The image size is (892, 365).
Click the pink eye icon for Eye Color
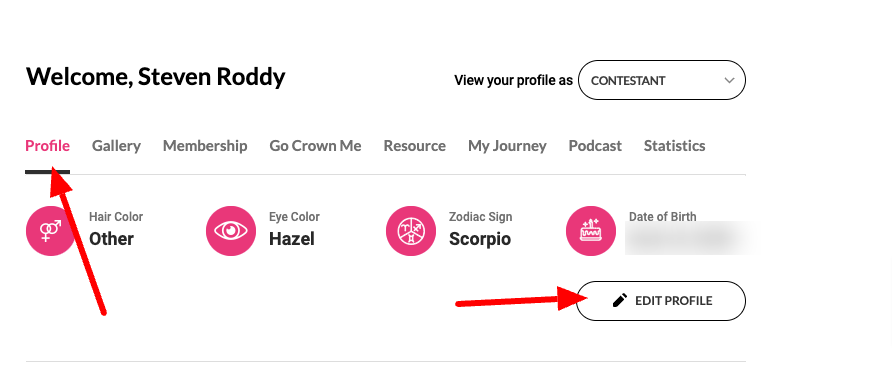point(231,231)
